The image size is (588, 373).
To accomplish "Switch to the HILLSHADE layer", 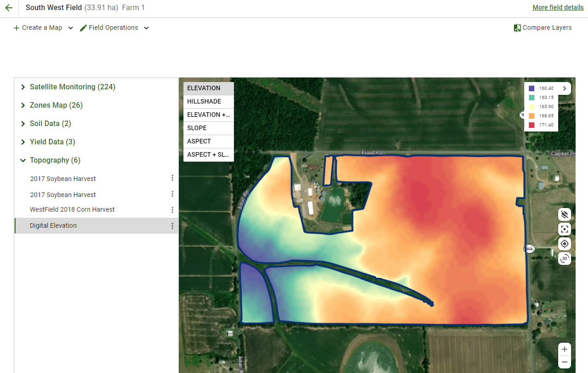I will (x=209, y=102).
